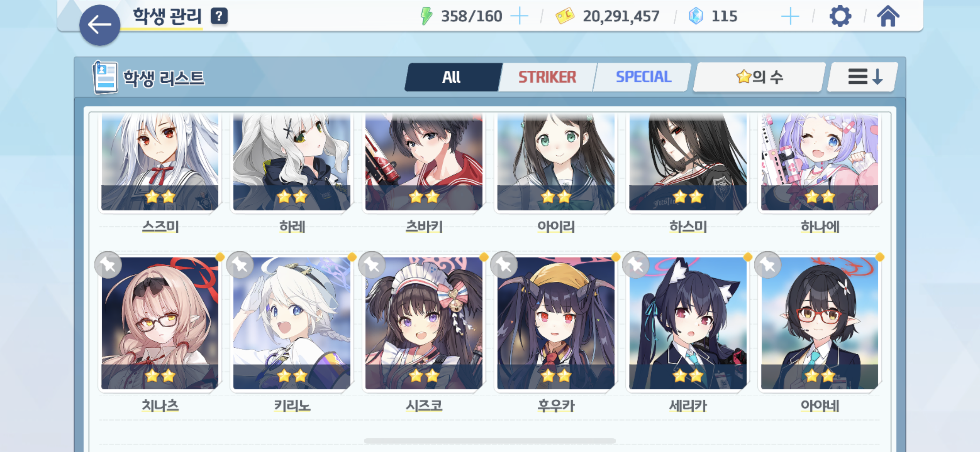Open the star count sort dropdown
This screenshot has height=452, width=980.
click(759, 77)
